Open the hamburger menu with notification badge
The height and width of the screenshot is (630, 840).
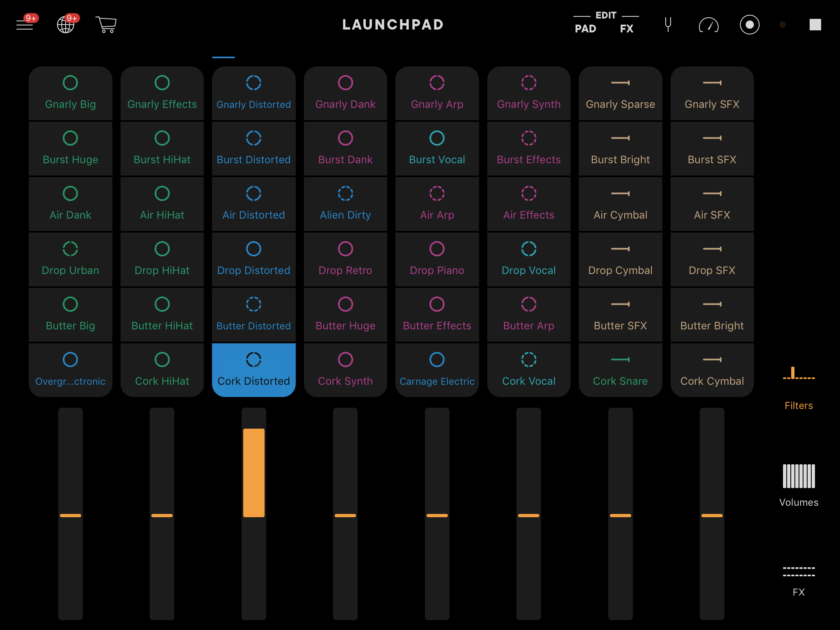[25, 25]
